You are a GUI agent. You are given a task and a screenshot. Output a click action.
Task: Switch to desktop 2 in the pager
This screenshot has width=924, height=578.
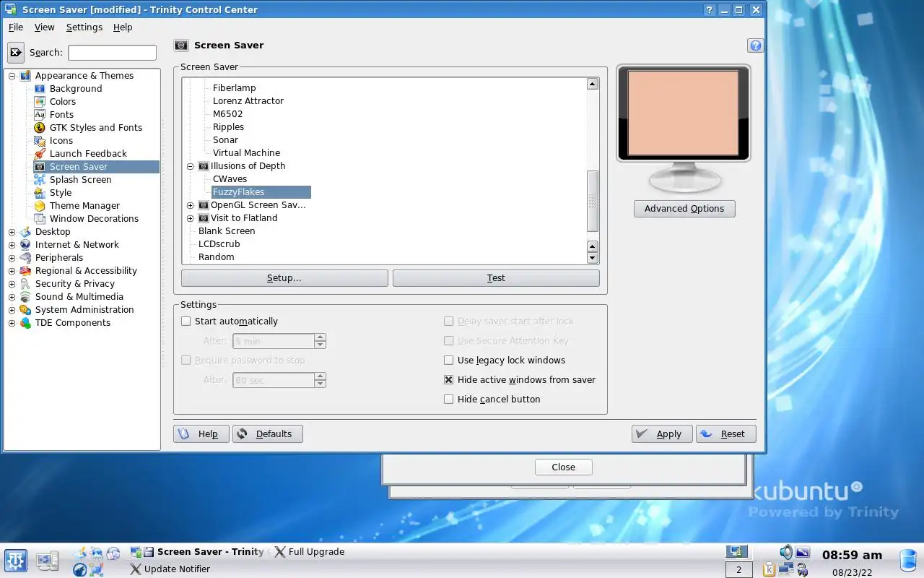click(738, 569)
